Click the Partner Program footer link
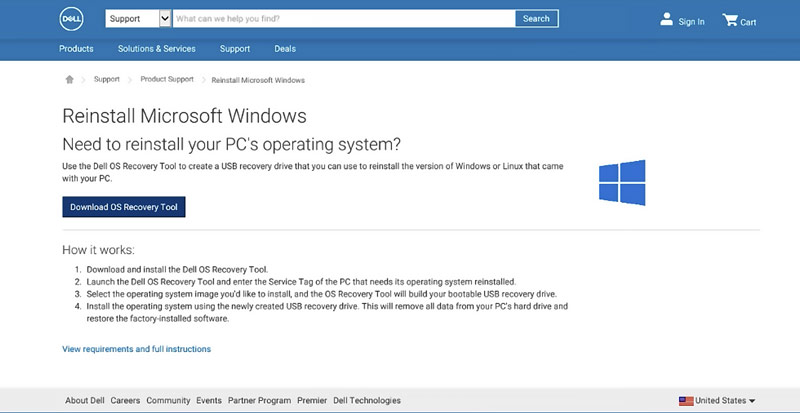Image resolution: width=800 pixels, height=413 pixels. (x=259, y=401)
